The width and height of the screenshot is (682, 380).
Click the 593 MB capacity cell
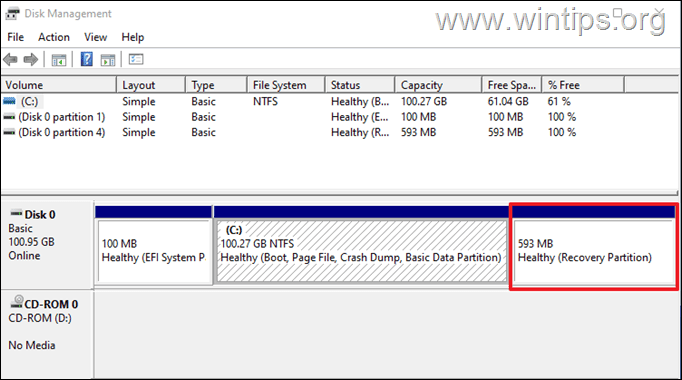418,132
